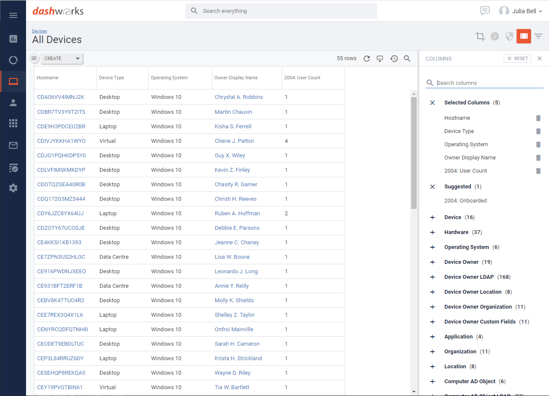The image size is (549, 396).
Task: Remove Operating System column with trash icon
Action: pyautogui.click(x=538, y=144)
